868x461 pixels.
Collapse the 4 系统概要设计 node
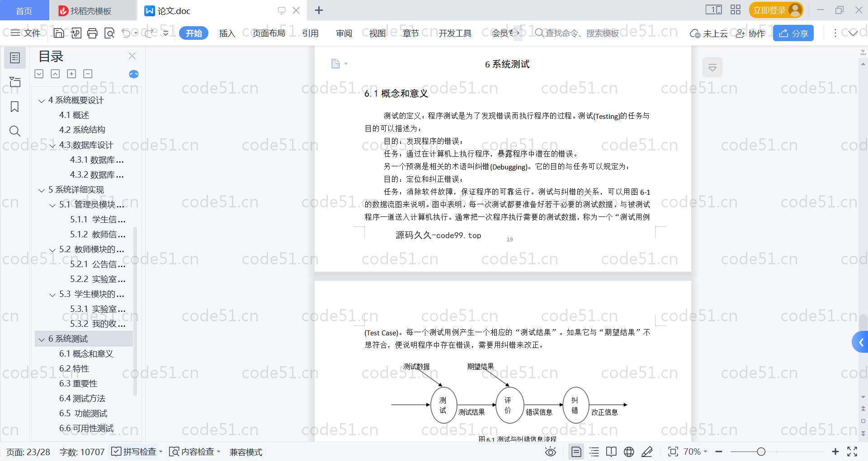pyautogui.click(x=42, y=101)
